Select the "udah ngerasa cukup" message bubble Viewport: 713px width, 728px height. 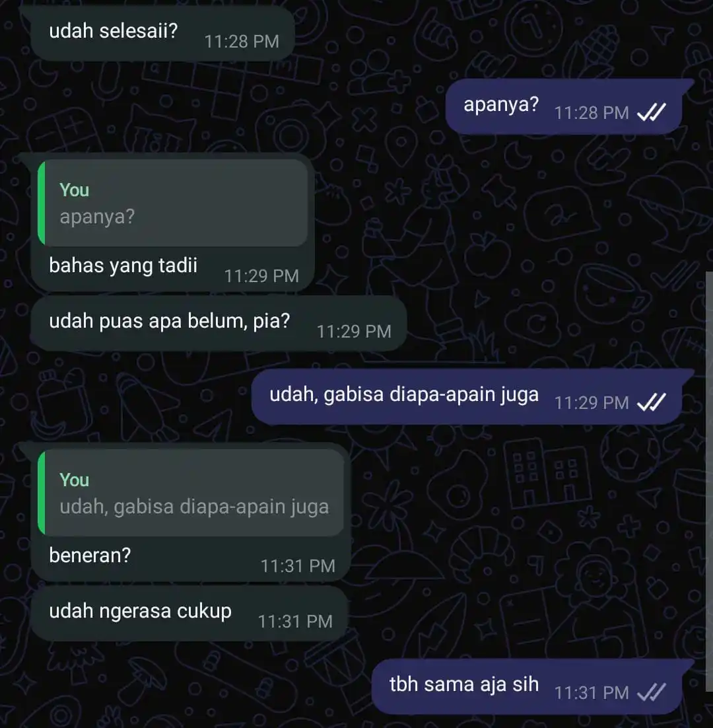pos(189,613)
